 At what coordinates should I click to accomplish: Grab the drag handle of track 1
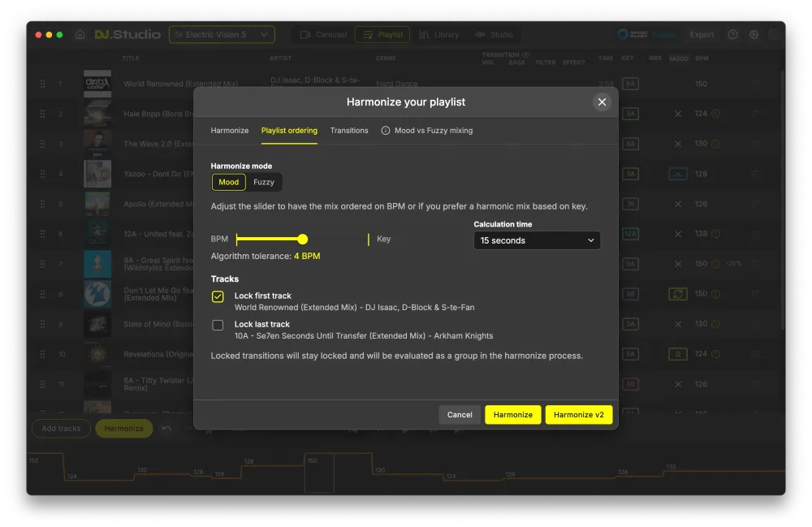(42, 84)
